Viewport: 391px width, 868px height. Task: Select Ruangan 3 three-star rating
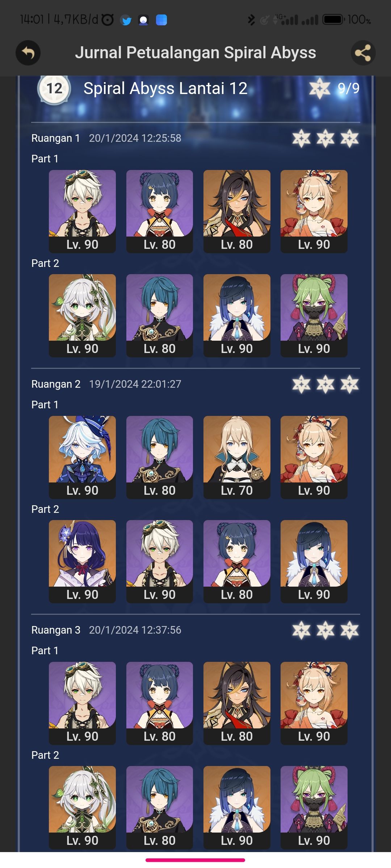tap(325, 630)
